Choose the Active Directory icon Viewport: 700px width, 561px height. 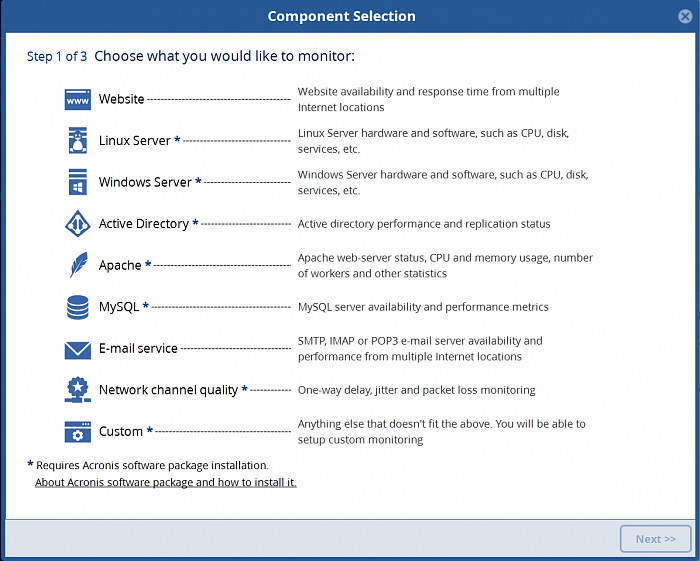pyautogui.click(x=78, y=224)
